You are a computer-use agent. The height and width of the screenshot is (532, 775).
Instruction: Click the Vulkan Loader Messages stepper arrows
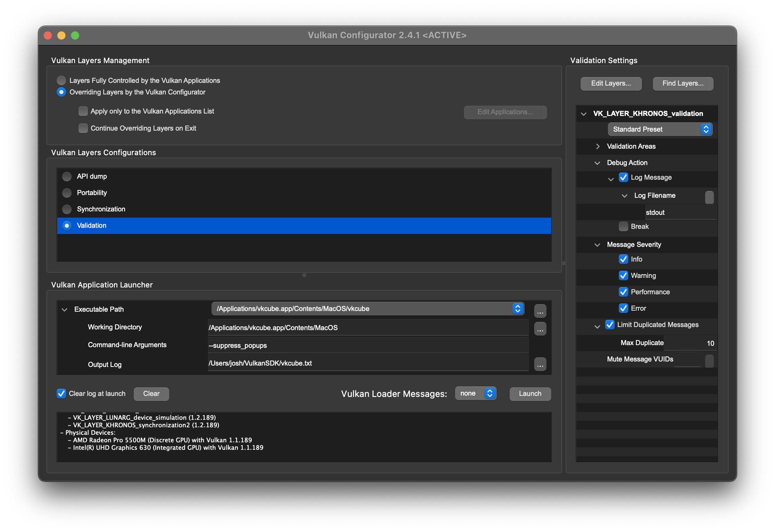[489, 393]
